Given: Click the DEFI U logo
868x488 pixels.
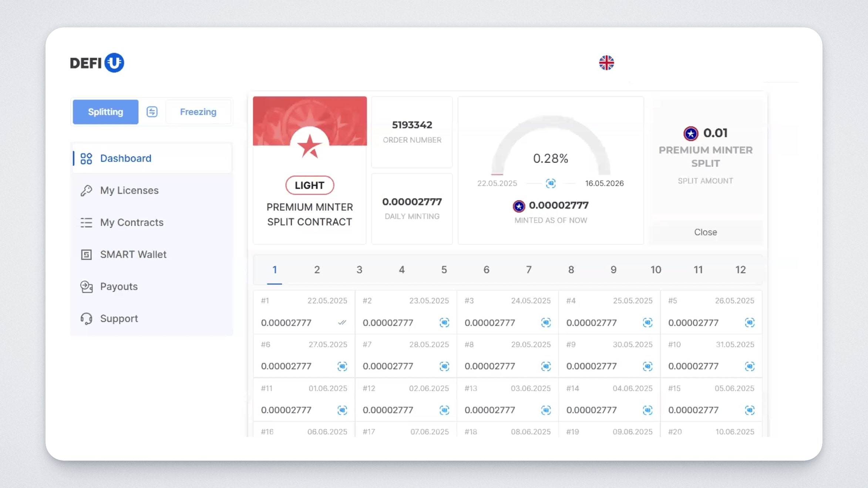Looking at the screenshot, I should [97, 63].
